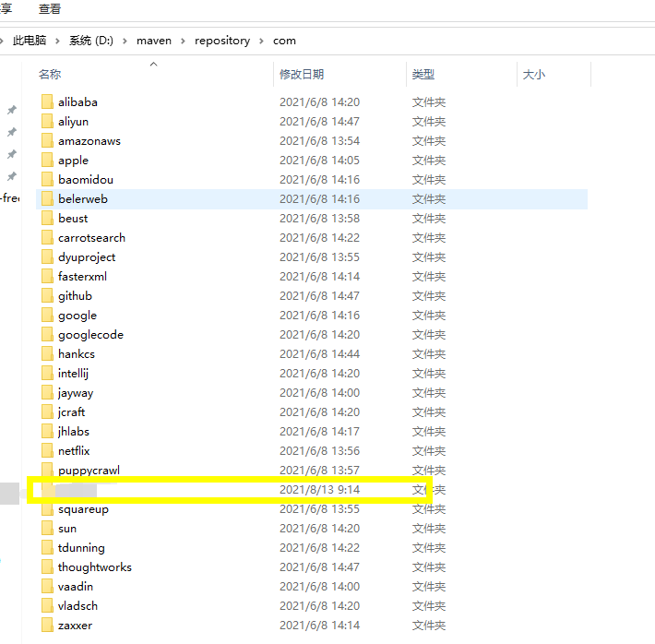
Task: Navigate to 此电脑 in breadcrumb
Action: tap(30, 40)
